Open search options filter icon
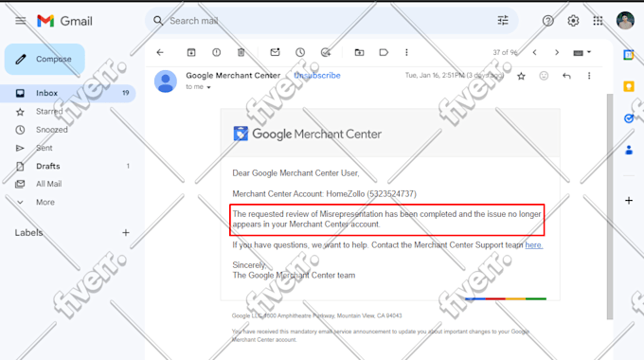The height and width of the screenshot is (360, 644). (x=503, y=21)
